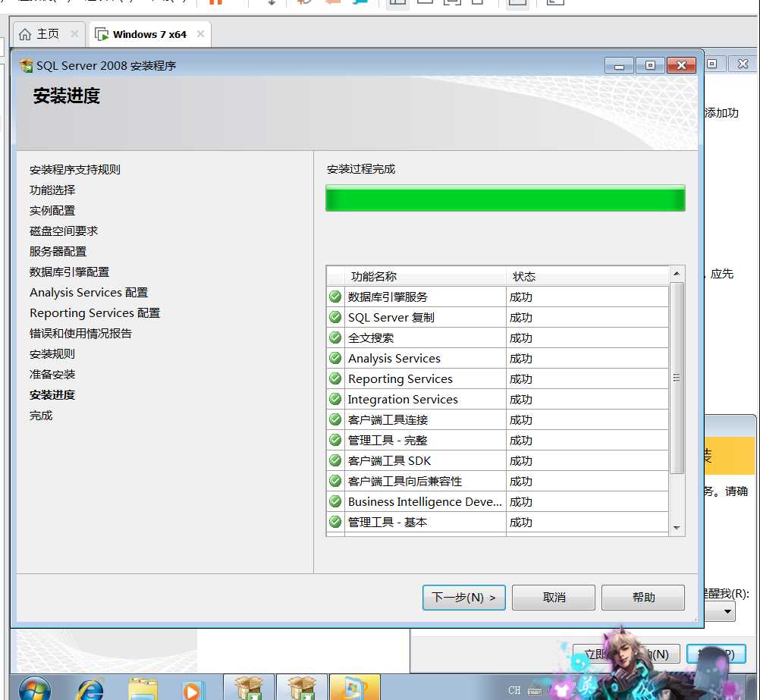The image size is (760, 700).
Task: Select the 数据库引擎服务 feature name
Action: click(x=388, y=297)
